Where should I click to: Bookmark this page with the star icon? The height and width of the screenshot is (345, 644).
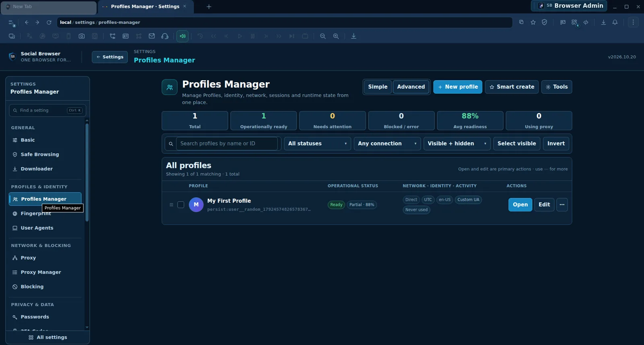point(533,23)
